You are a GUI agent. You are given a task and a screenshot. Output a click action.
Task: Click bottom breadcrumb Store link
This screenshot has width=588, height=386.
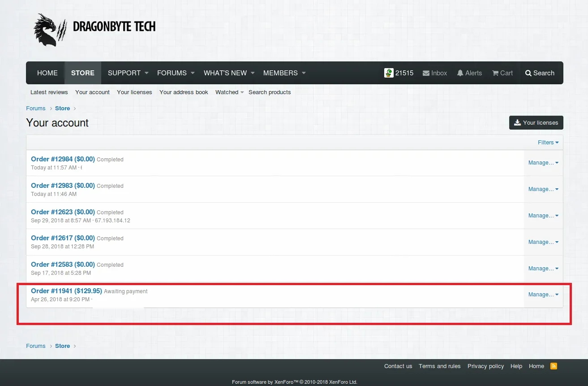[x=63, y=346]
